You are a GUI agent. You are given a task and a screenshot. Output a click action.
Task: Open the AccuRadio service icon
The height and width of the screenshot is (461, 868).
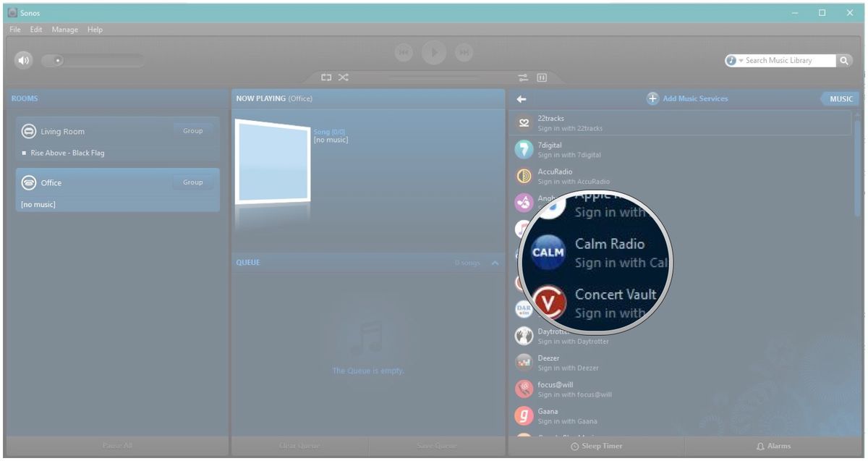coord(524,176)
